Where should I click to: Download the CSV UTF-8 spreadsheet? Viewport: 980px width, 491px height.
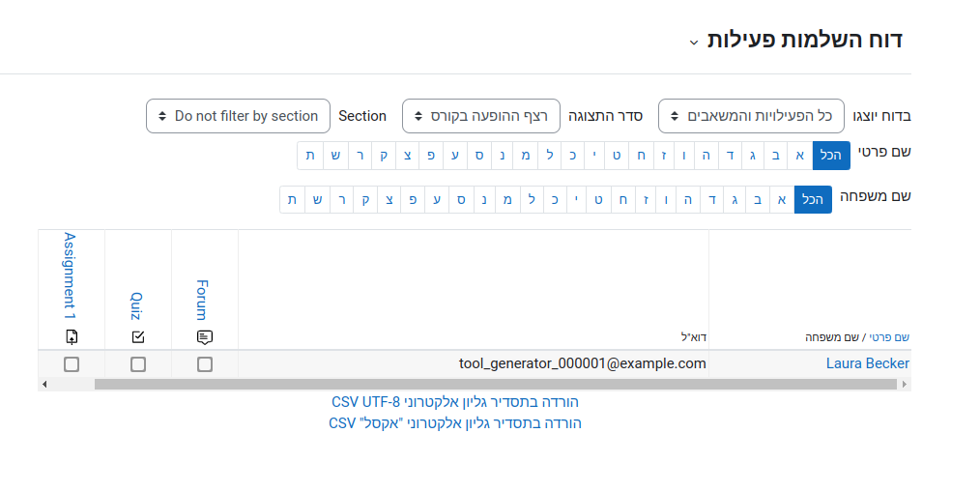point(455,402)
